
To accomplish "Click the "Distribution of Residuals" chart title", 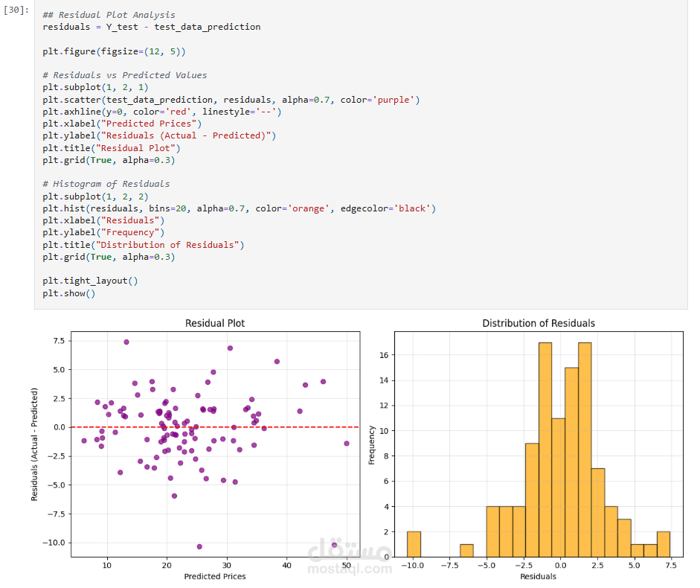I will (x=539, y=323).
